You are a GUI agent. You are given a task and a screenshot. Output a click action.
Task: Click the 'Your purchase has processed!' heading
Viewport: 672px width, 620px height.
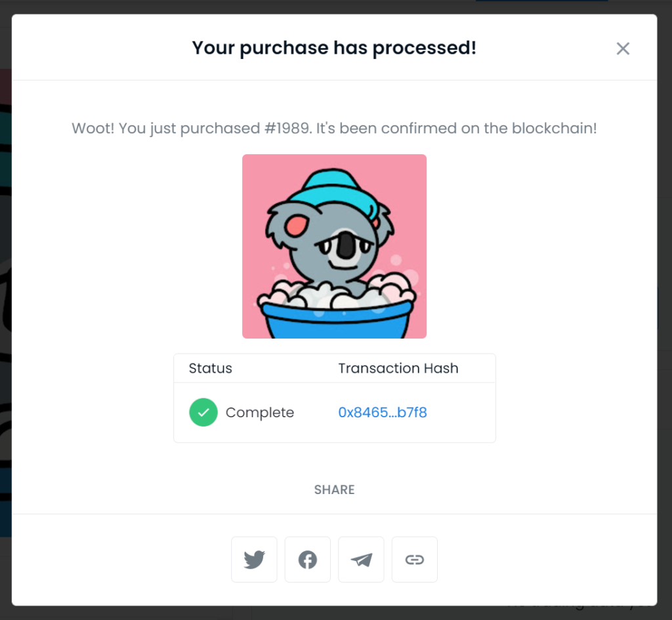[334, 47]
